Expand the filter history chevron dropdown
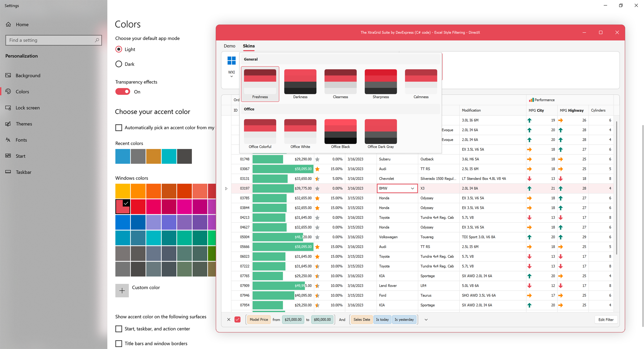 coord(426,320)
